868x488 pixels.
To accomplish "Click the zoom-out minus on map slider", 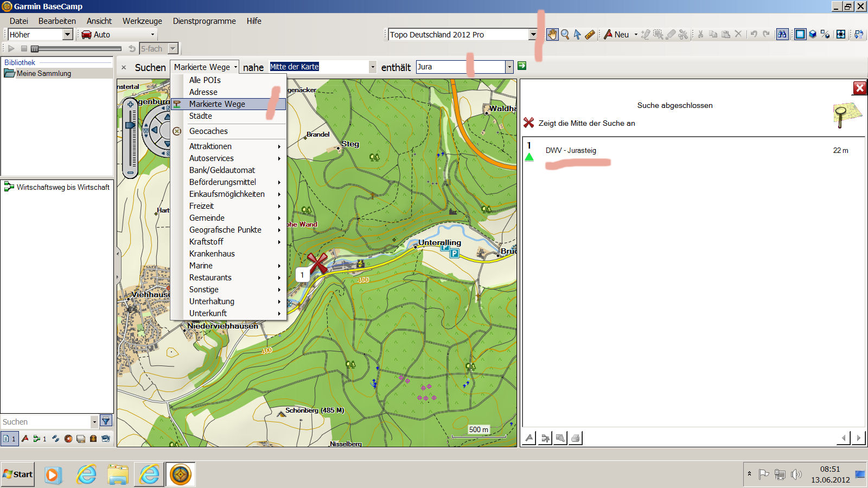I will [130, 172].
